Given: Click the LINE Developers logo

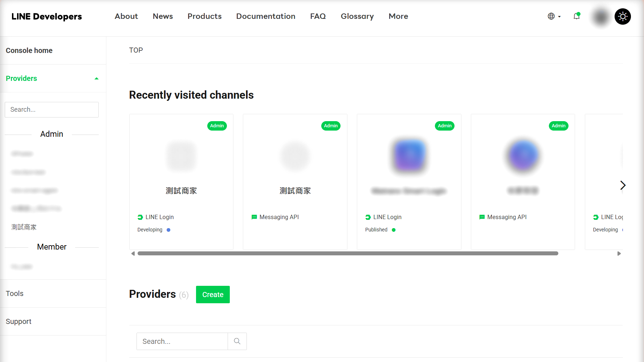Looking at the screenshot, I should 47,16.
